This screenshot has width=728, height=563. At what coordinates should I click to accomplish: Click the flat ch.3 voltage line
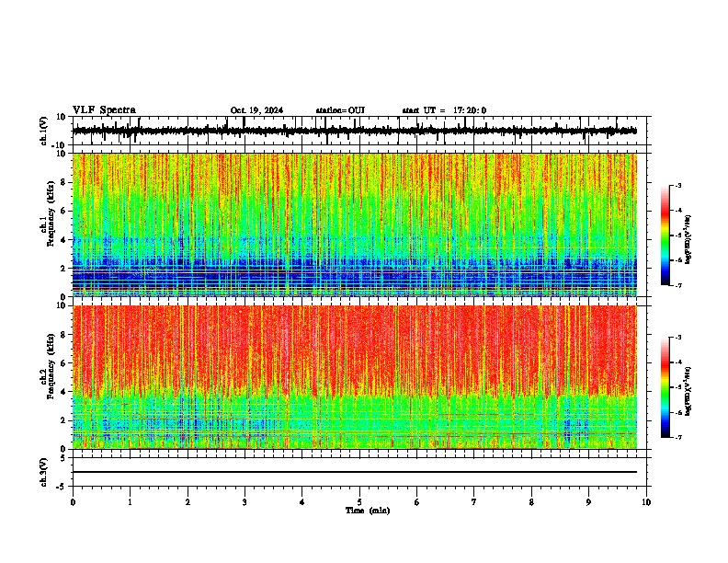[x=354, y=472]
